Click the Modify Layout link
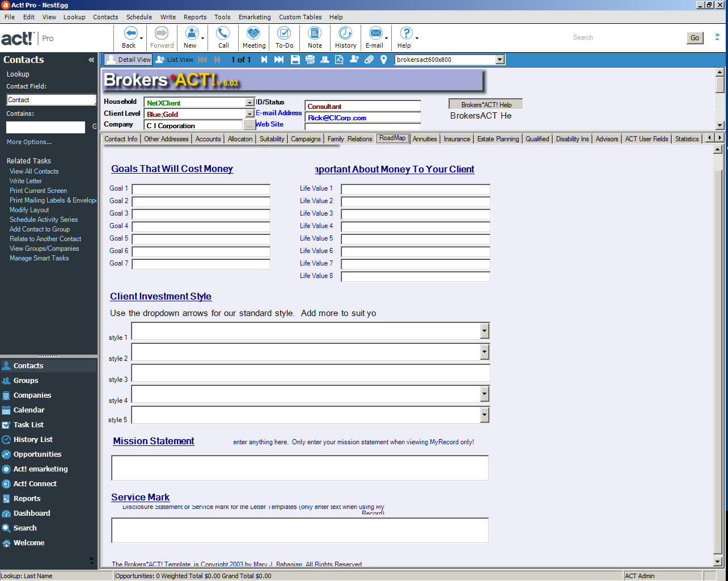 coord(29,210)
